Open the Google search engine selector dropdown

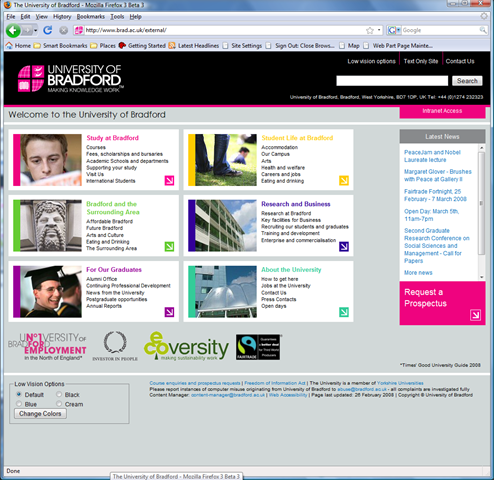tap(394, 30)
